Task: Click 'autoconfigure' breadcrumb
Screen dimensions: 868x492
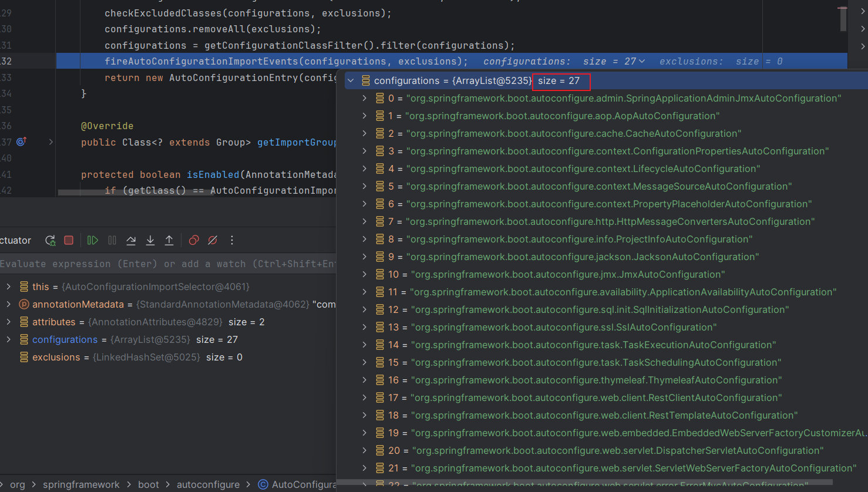Action: (208, 484)
